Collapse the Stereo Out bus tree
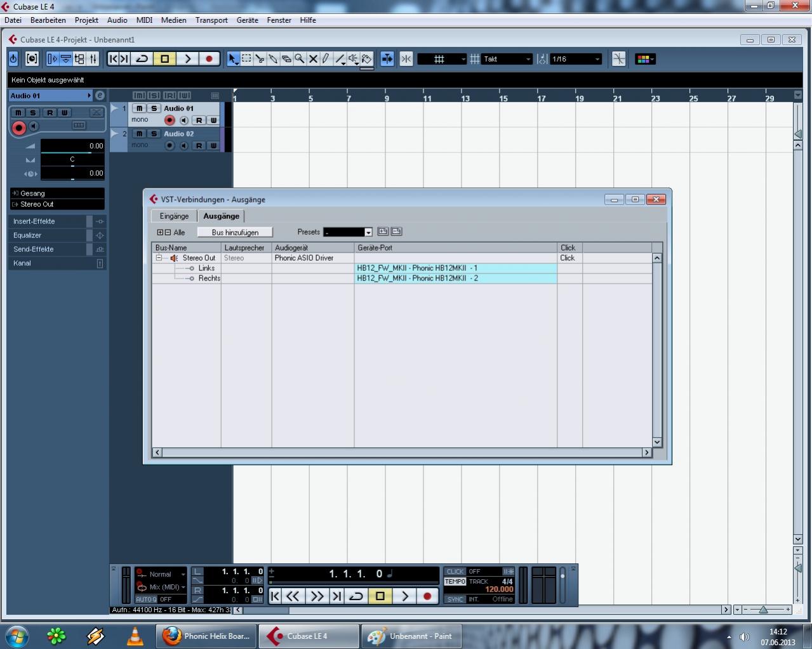This screenshot has width=812, height=649. (159, 258)
